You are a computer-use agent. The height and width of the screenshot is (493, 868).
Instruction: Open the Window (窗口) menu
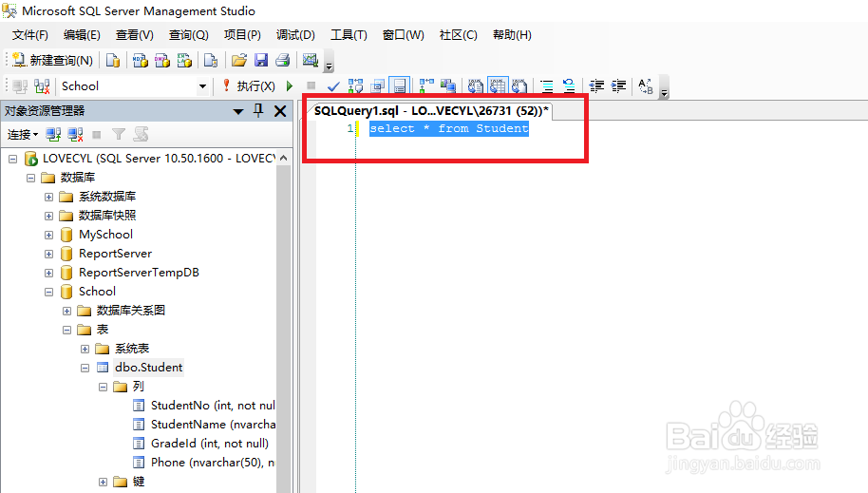pos(403,35)
